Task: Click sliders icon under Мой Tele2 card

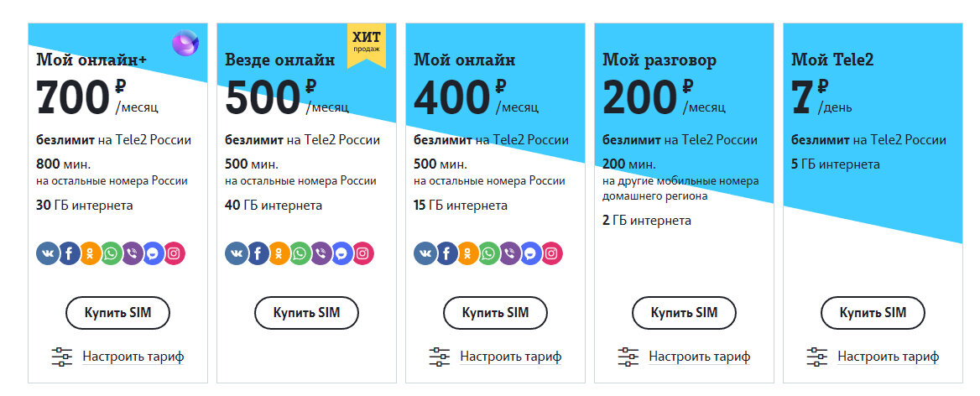Action: 817,357
